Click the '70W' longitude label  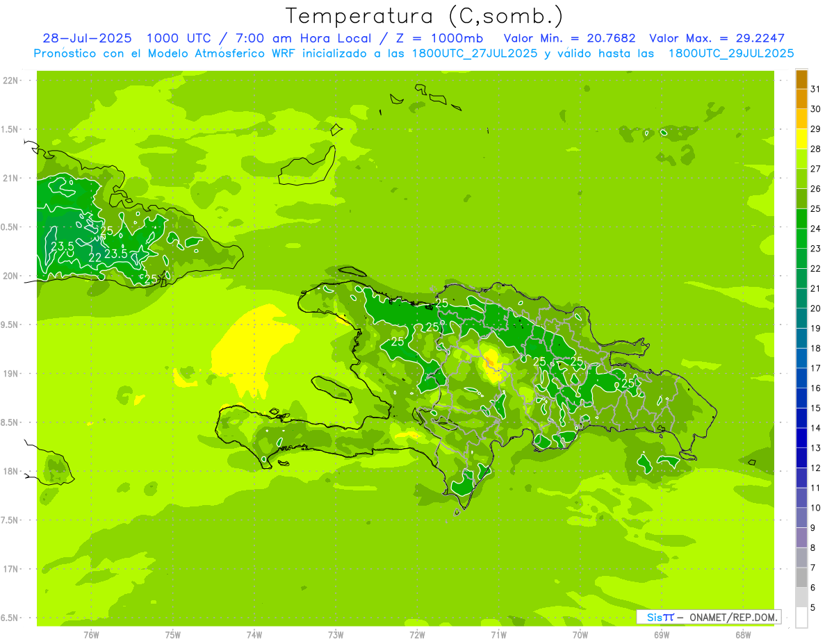tap(580, 634)
